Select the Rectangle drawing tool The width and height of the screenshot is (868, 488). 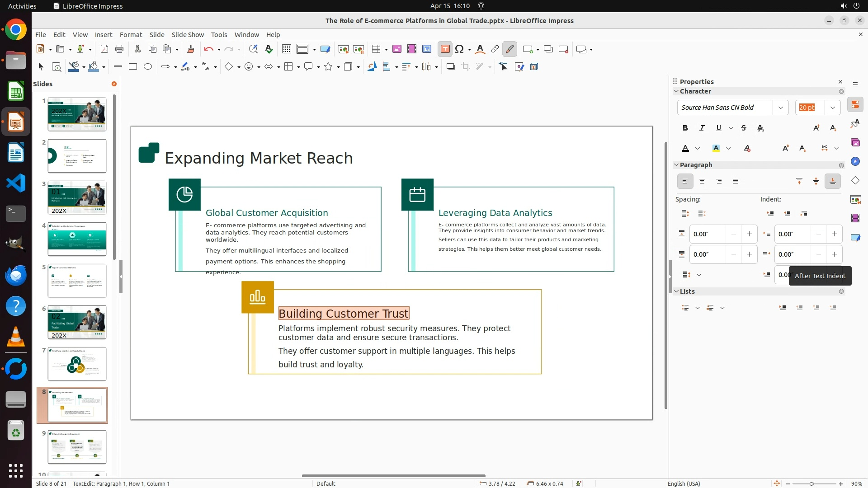click(x=133, y=67)
